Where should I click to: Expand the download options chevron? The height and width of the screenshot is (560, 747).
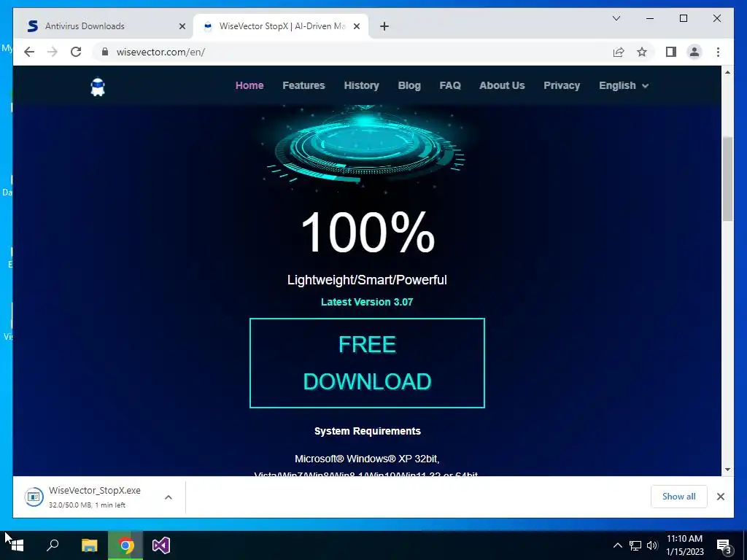tap(169, 497)
